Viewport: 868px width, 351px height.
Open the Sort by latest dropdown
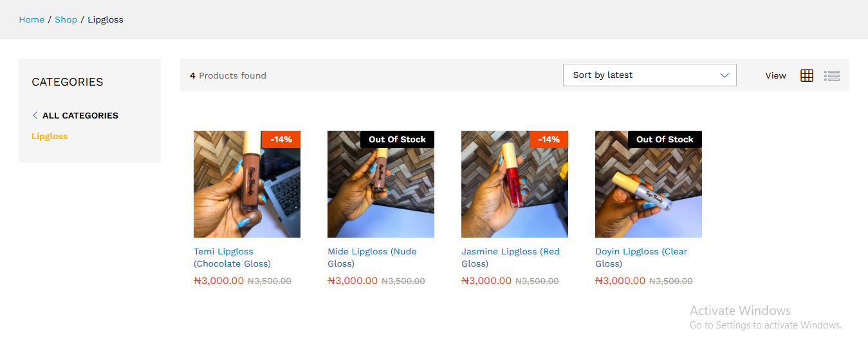[x=650, y=75]
